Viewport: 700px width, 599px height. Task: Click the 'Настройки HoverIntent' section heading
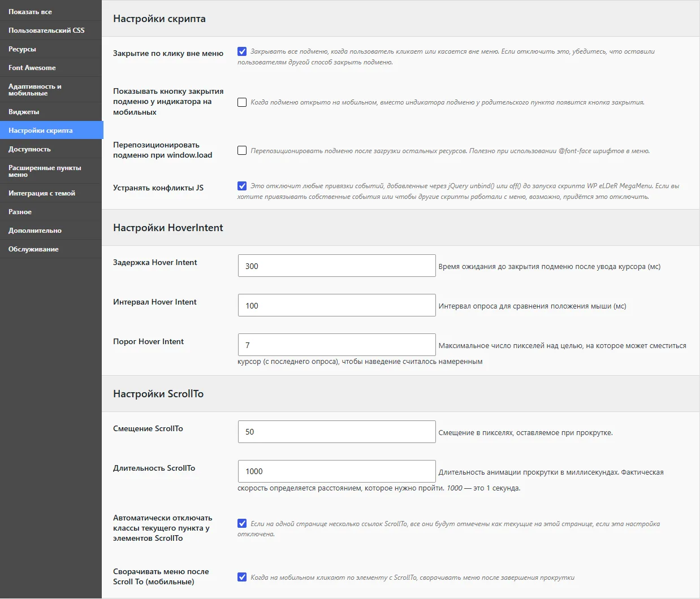coord(168,228)
